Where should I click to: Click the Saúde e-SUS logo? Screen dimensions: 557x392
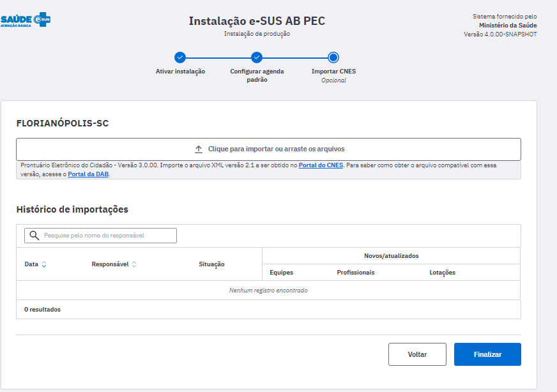tap(25, 20)
